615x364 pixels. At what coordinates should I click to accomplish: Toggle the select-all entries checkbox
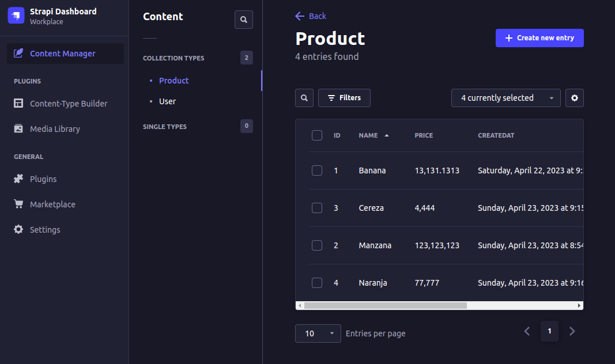tap(317, 135)
